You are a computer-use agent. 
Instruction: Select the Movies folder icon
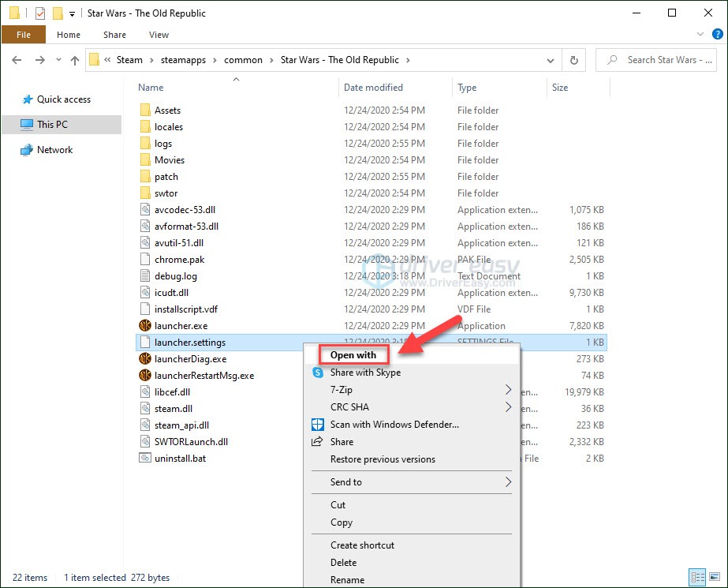145,159
